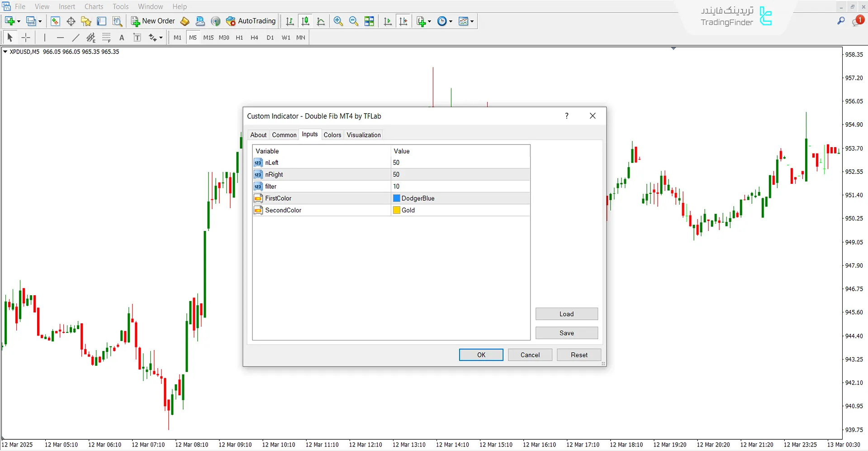
Task: Click the Zoom Out magnifier icon
Action: click(354, 21)
